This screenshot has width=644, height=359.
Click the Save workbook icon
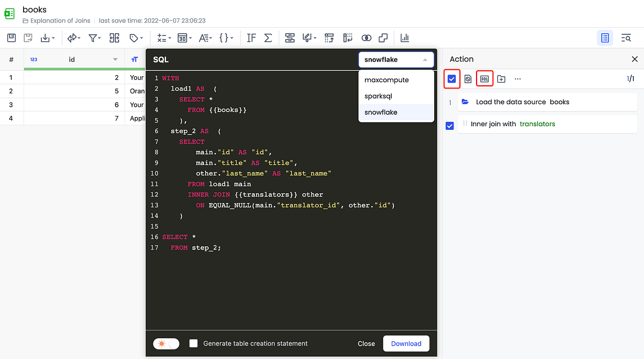point(11,38)
